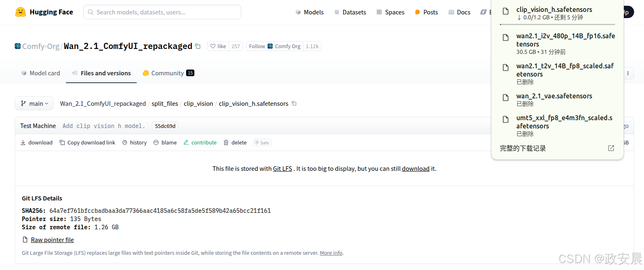Viewport: 644px width, 270px height.
Task: Follow the More info link
Action: point(331,253)
